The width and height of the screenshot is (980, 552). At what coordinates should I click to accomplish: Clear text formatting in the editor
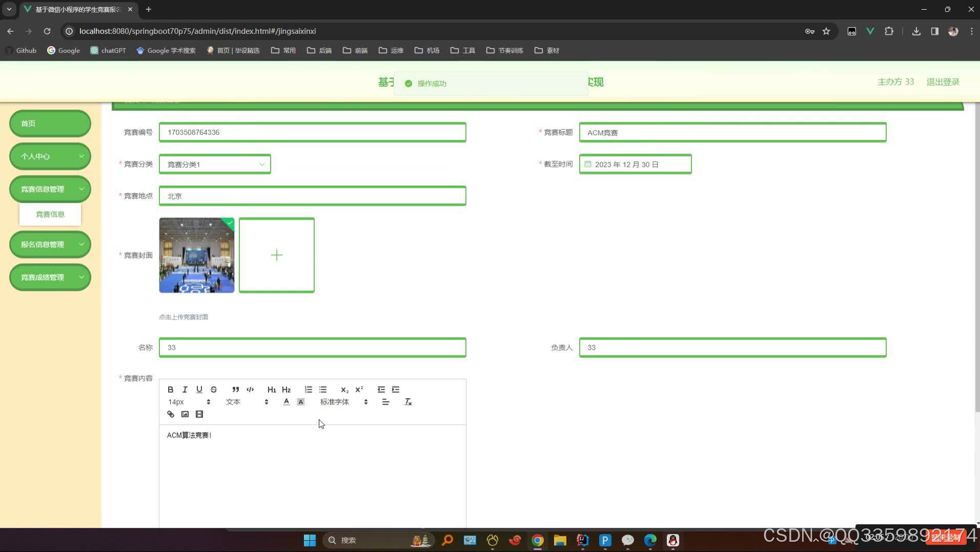click(408, 402)
